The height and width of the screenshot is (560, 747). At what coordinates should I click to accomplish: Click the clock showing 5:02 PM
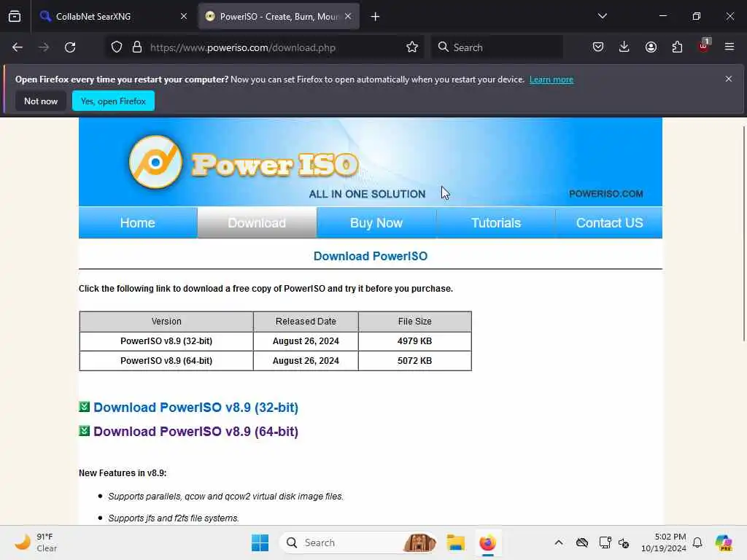[664, 542]
